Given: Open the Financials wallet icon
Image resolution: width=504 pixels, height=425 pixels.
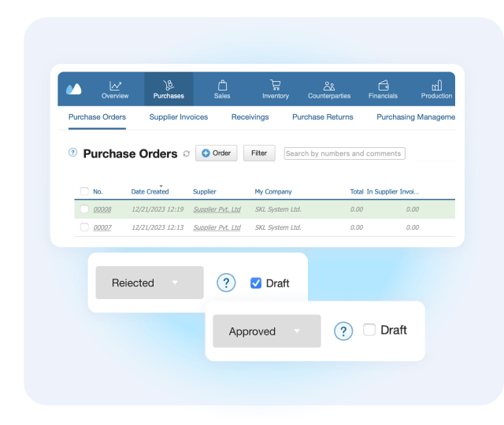Looking at the screenshot, I should click(383, 85).
